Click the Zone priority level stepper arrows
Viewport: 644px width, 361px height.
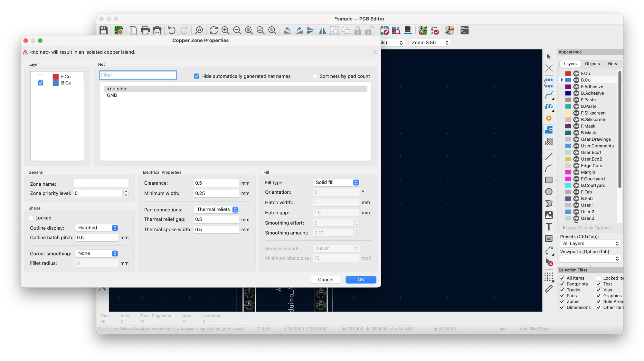coord(126,193)
